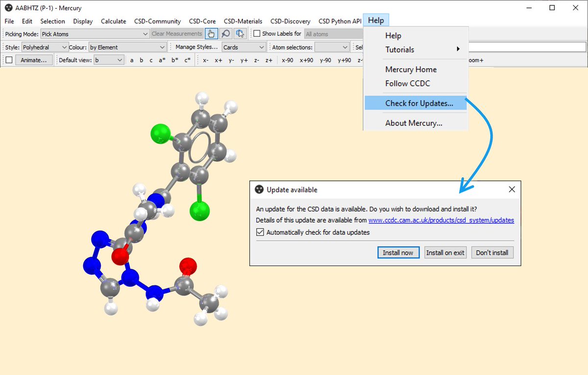The image size is (588, 375).
Task: Click the x- rotation button
Action: coord(206,60)
